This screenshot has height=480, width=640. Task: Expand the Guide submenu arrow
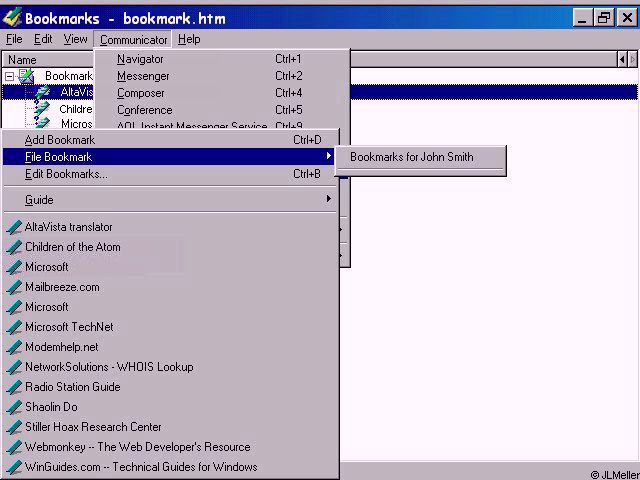329,199
